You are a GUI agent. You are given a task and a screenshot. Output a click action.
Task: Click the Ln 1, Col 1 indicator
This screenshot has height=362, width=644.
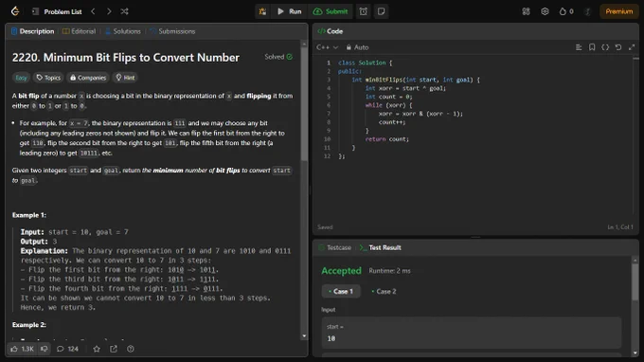tap(620, 227)
